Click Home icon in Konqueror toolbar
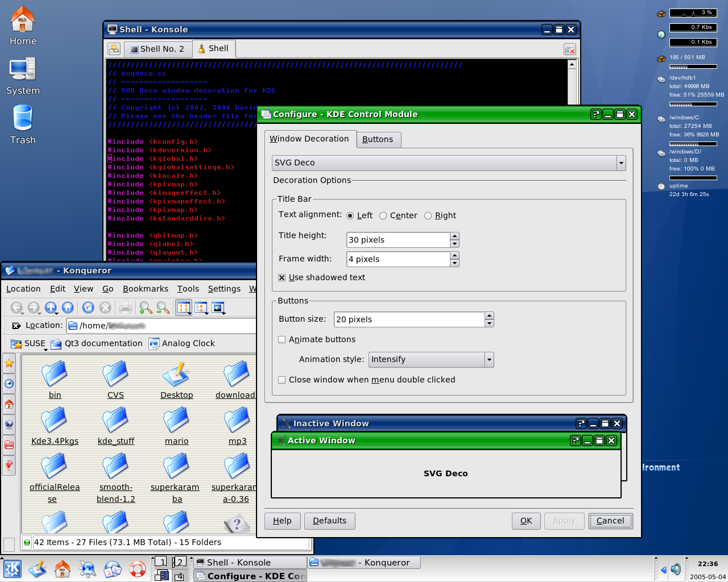Image resolution: width=728 pixels, height=582 pixels. tap(68, 307)
